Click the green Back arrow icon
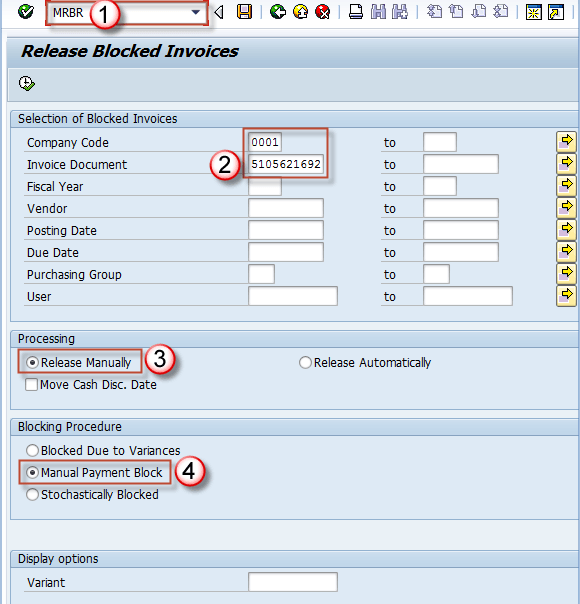 click(x=278, y=12)
